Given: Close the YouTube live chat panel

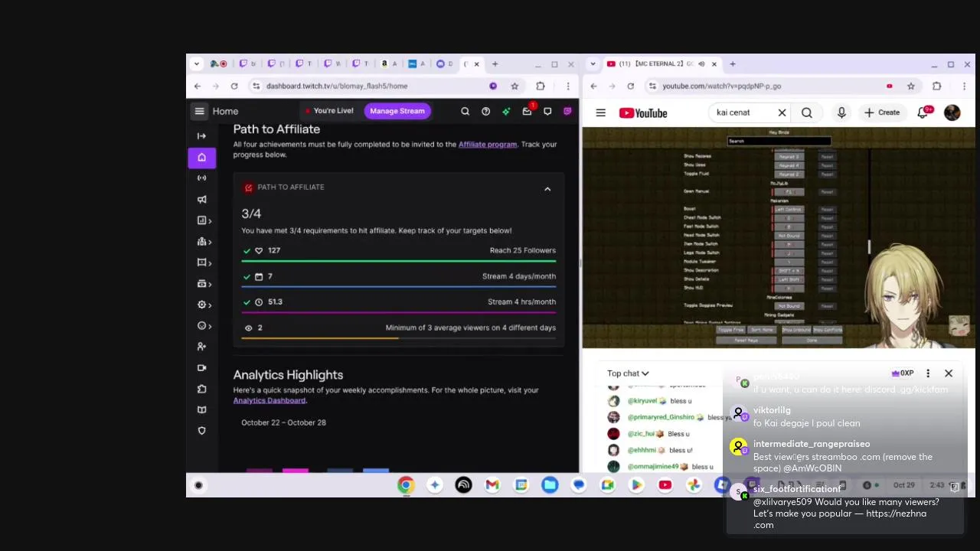Looking at the screenshot, I should coord(948,373).
